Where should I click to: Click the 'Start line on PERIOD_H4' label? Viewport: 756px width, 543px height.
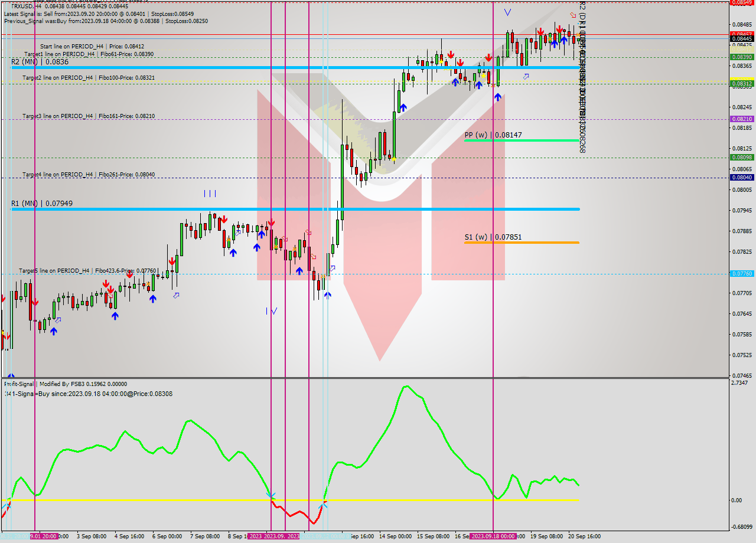[92, 46]
